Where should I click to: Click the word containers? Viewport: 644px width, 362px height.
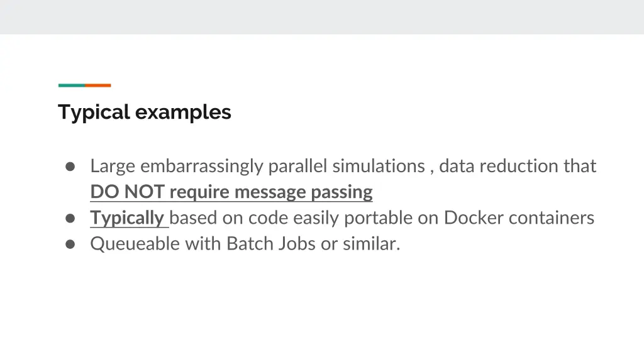coord(552,218)
